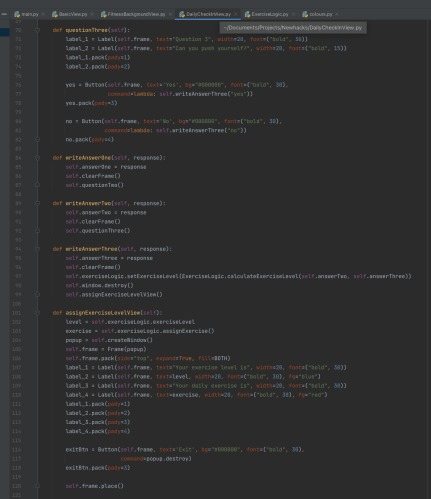
Task: Close the DailyCheckInView.py tab
Action: (236, 14)
